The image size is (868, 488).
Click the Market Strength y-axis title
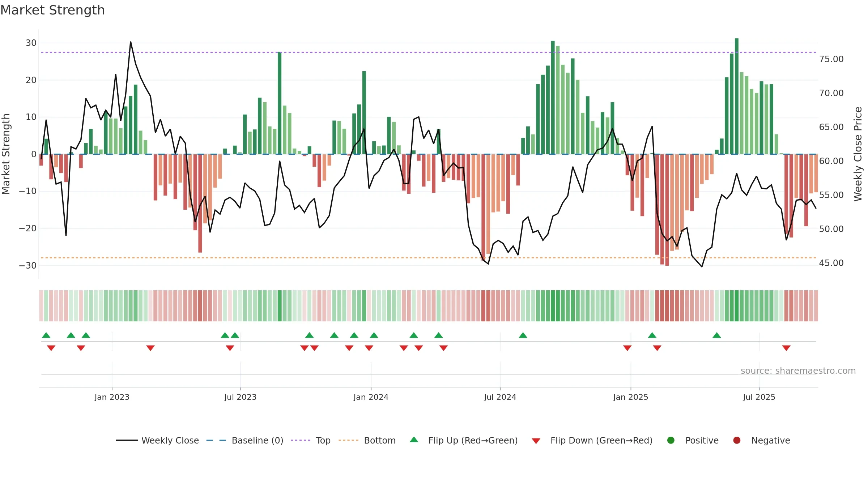coord(6,154)
